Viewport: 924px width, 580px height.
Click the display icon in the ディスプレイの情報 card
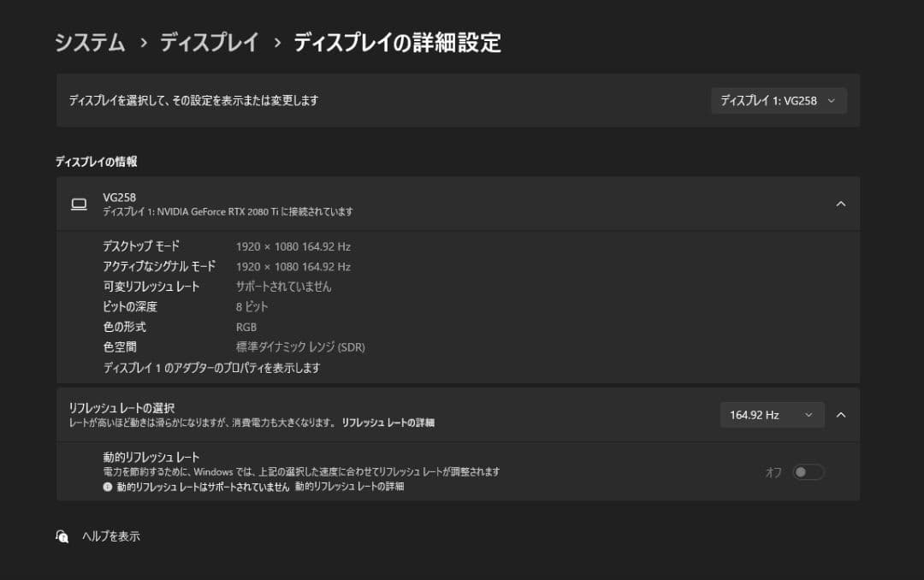79,204
